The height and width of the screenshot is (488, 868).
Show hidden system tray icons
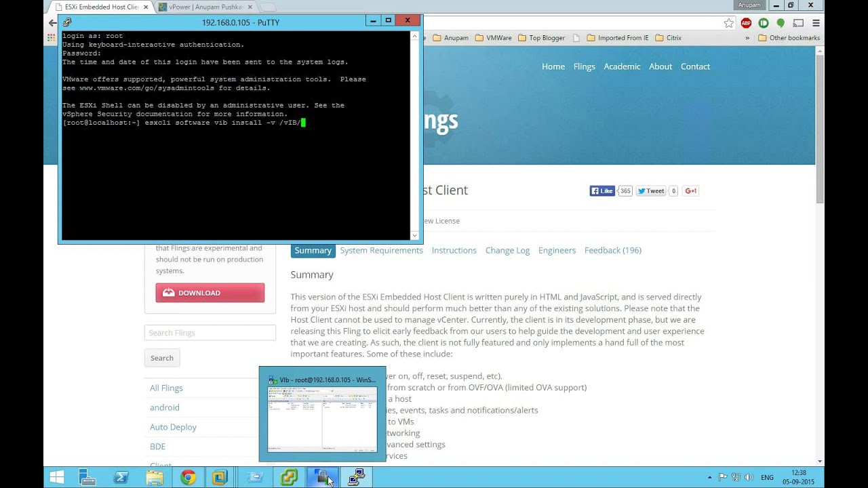[x=710, y=478]
